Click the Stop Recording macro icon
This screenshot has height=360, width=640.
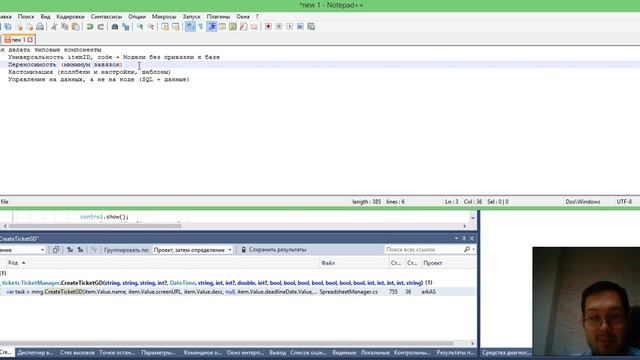279,27
